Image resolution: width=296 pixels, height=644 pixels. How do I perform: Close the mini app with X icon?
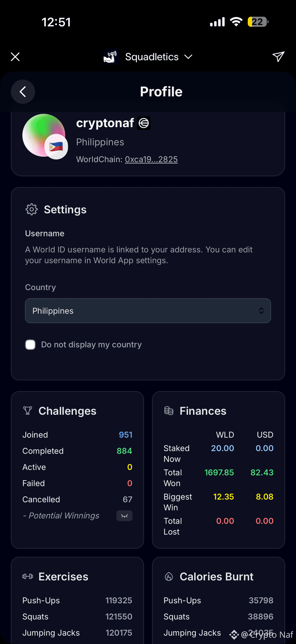(x=15, y=57)
